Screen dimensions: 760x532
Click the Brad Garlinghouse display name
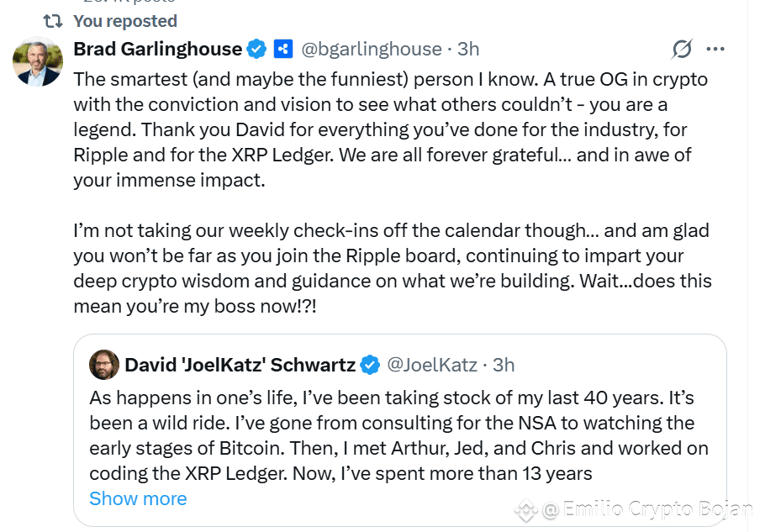tap(158, 50)
